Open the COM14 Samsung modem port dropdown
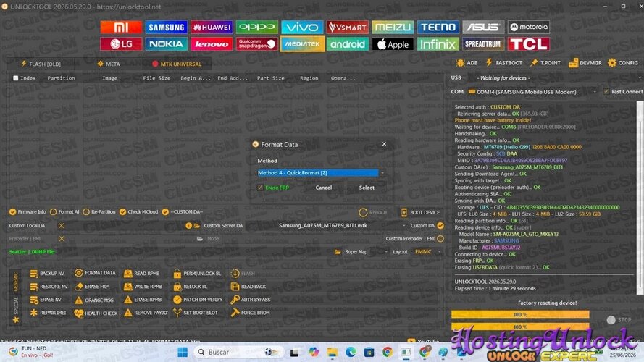Screen dimensions: 644x362 (532, 92)
